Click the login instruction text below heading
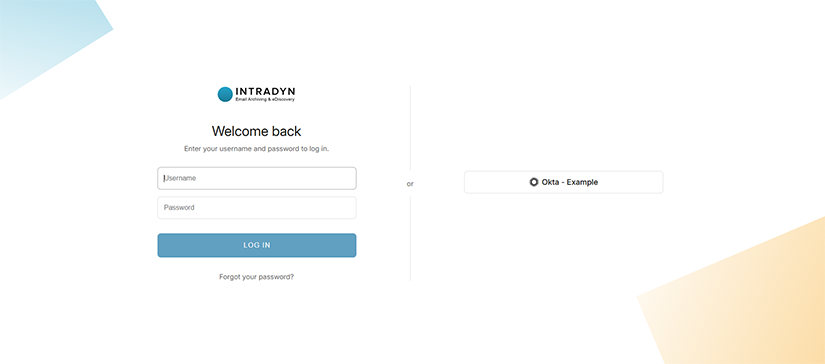 (x=257, y=149)
